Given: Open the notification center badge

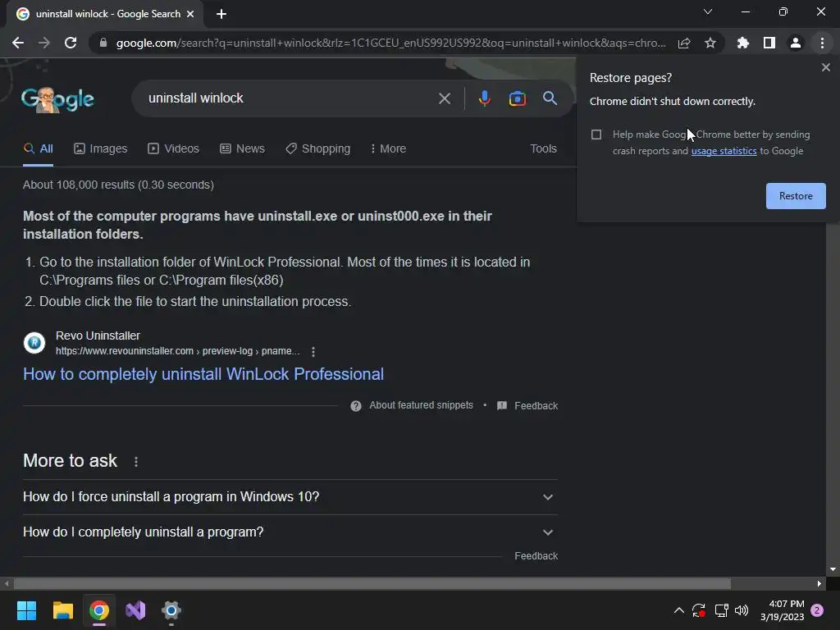Looking at the screenshot, I should (x=817, y=610).
